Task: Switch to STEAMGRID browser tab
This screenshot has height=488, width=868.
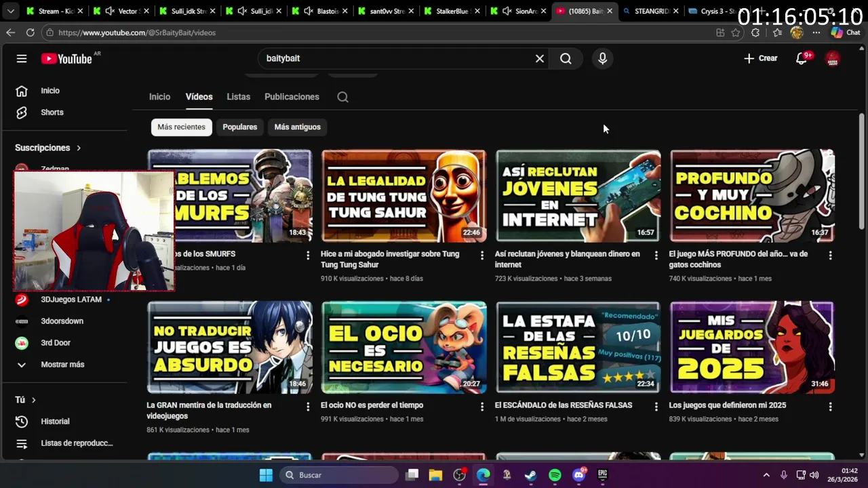Action: coord(650,12)
